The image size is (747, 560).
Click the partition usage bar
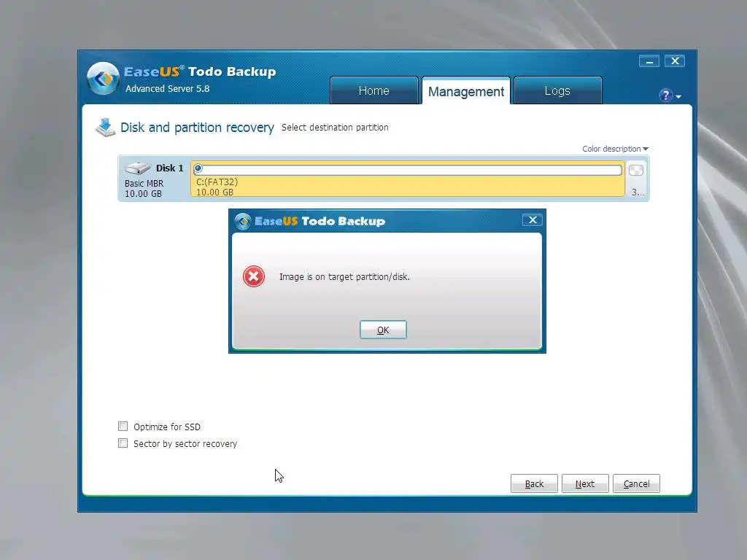click(x=408, y=169)
